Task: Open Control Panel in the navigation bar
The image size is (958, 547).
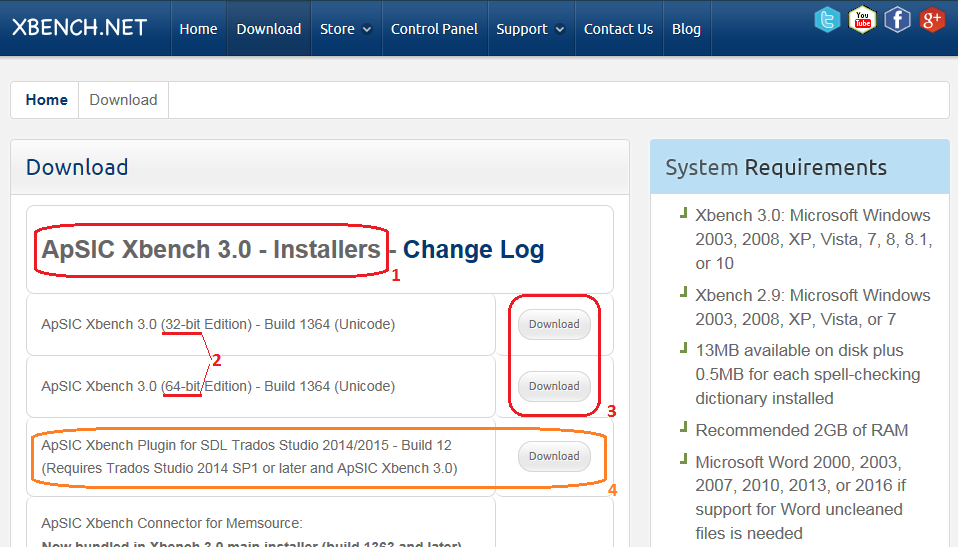Action: point(434,29)
